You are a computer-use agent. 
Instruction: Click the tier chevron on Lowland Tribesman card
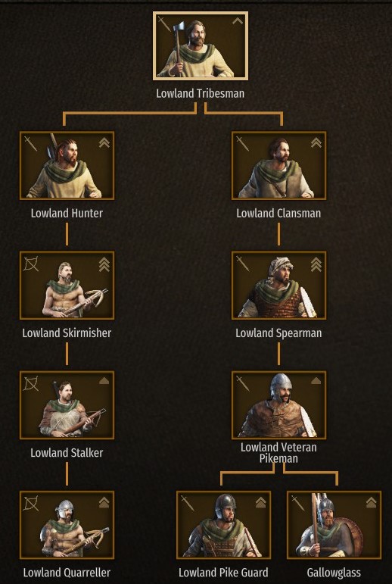[238, 21]
